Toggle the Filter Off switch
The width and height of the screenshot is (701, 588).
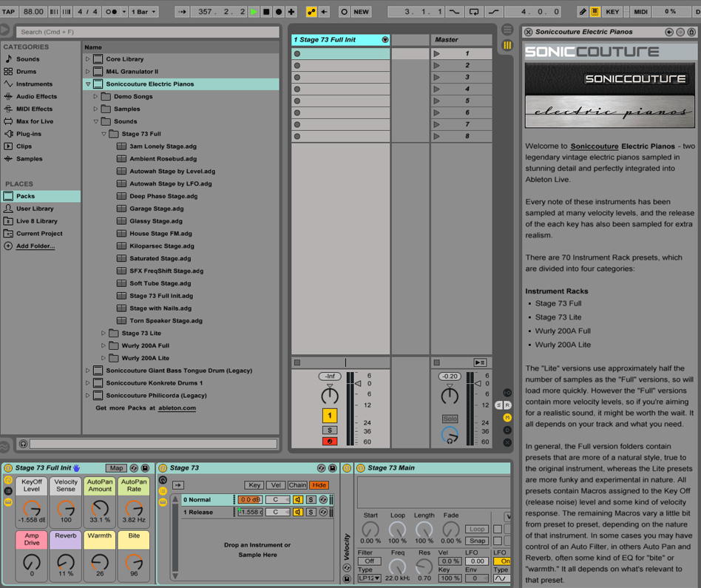click(369, 561)
